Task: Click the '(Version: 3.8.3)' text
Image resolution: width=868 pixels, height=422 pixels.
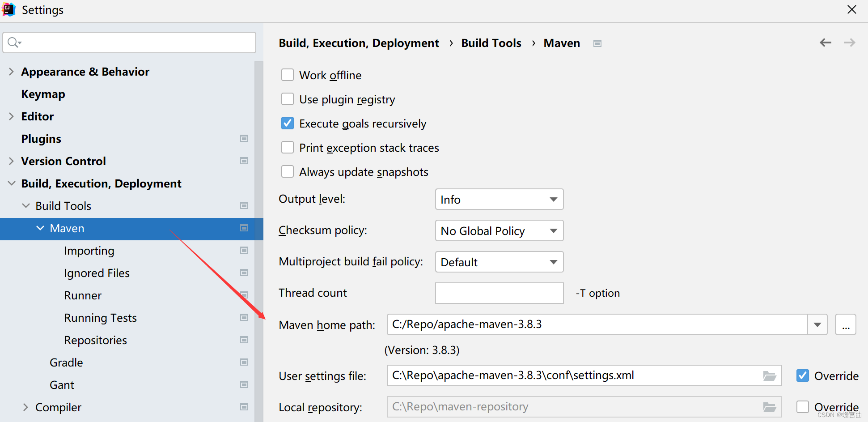Action: click(x=422, y=350)
